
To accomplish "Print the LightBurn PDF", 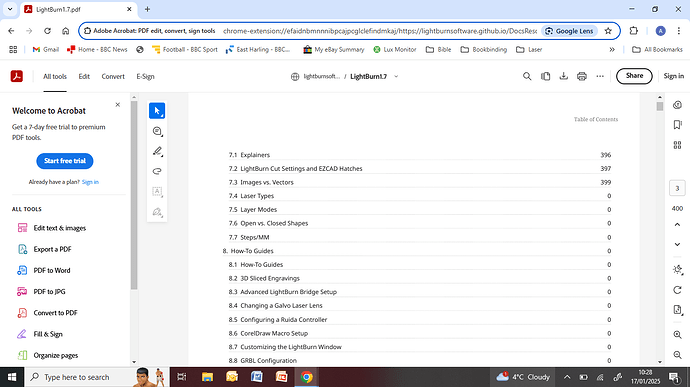I will (x=582, y=76).
